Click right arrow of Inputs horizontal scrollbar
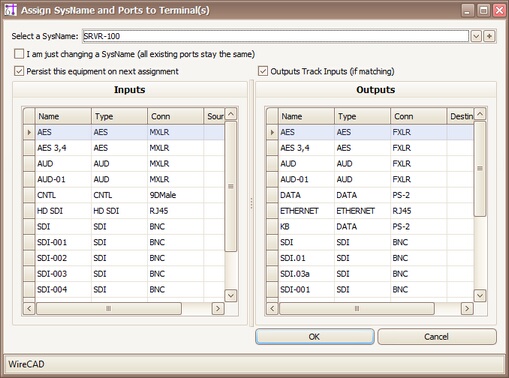The width and height of the screenshot is (509, 378). tap(218, 308)
